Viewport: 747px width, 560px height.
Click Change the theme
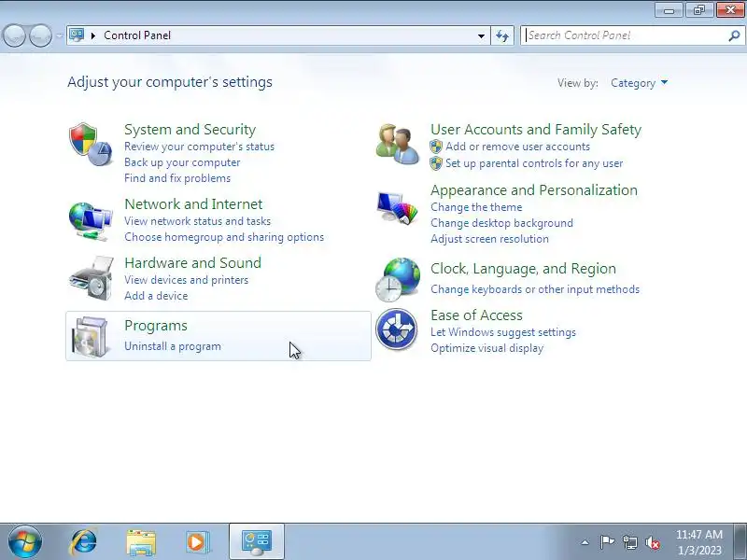click(x=476, y=207)
